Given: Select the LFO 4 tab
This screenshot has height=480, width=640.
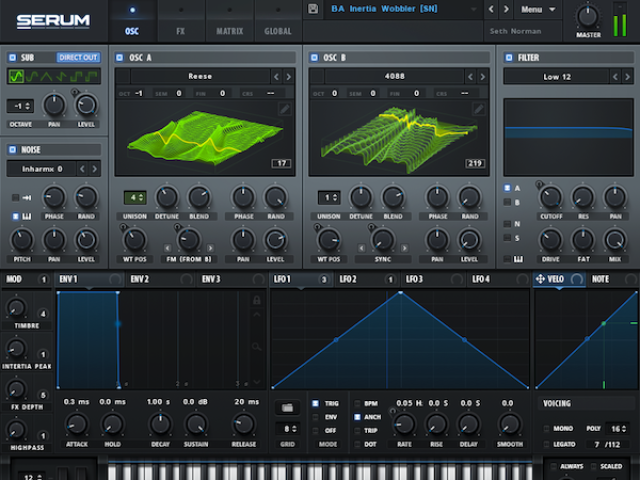Looking at the screenshot, I should (x=500, y=279).
